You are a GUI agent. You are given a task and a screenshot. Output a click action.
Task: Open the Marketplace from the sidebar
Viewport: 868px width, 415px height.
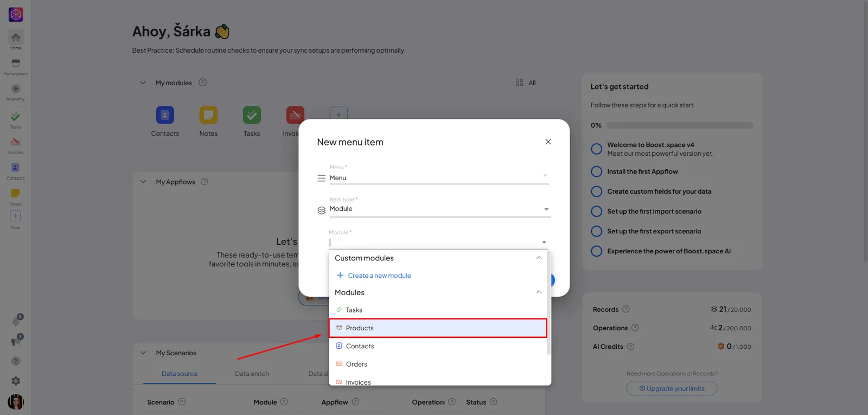tap(16, 67)
